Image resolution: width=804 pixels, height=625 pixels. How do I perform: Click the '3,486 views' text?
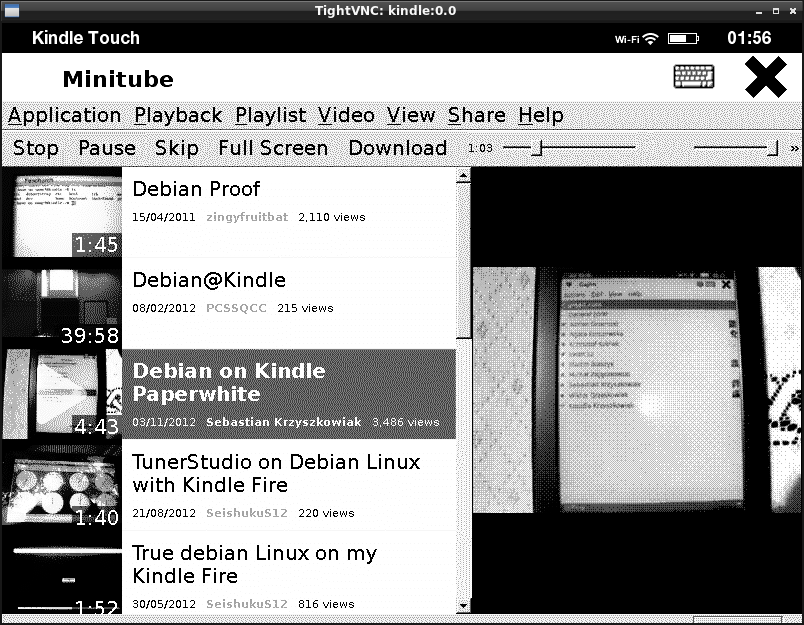[406, 422]
